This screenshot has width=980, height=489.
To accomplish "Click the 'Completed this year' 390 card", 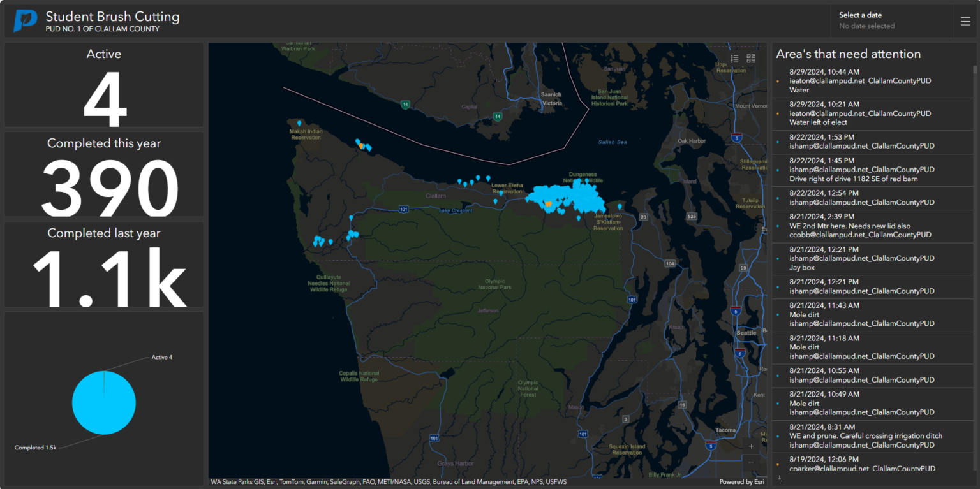I will (104, 174).
